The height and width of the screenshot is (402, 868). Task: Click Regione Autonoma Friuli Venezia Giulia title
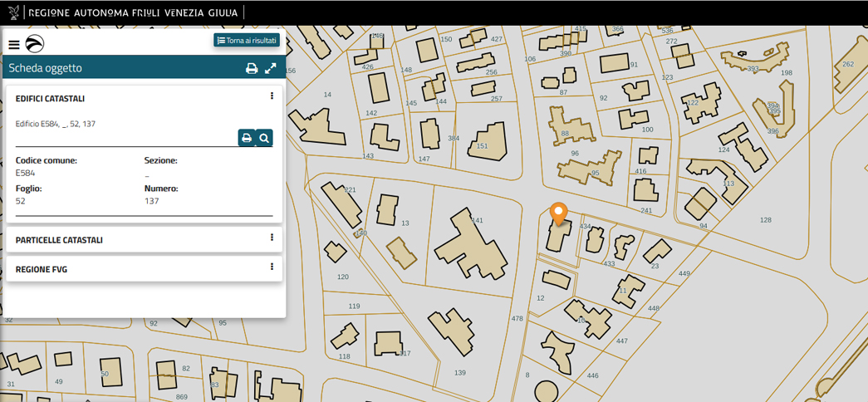pyautogui.click(x=133, y=12)
